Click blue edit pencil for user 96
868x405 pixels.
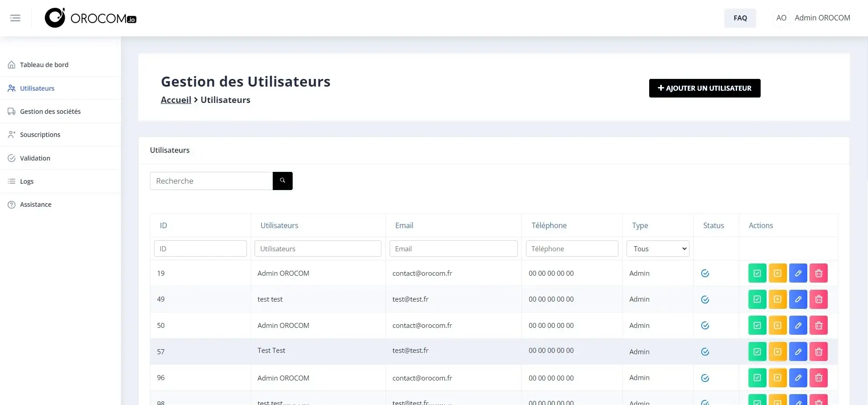798,378
